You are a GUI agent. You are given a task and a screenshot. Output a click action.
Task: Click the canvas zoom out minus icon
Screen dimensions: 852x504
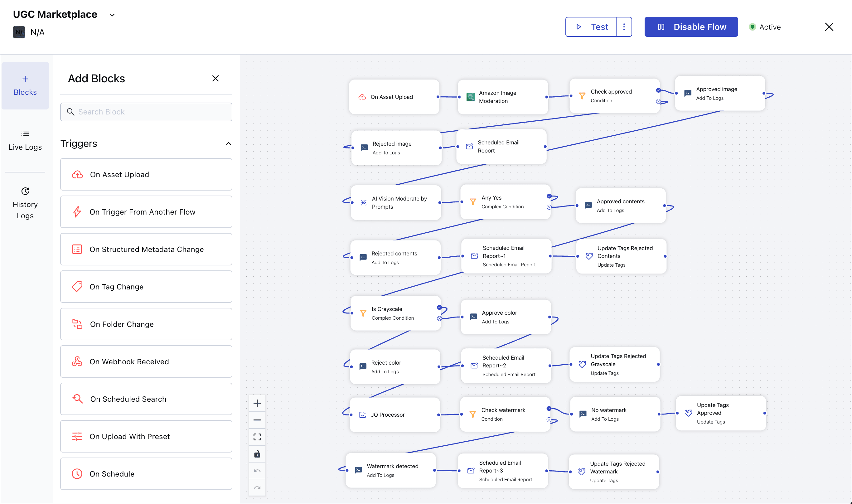coord(257,420)
